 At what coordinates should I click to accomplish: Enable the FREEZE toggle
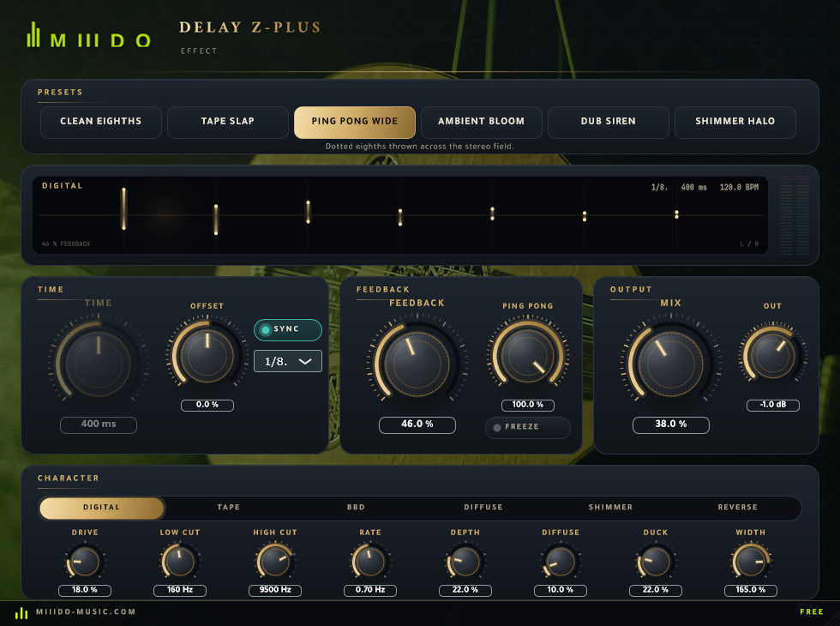pos(528,427)
